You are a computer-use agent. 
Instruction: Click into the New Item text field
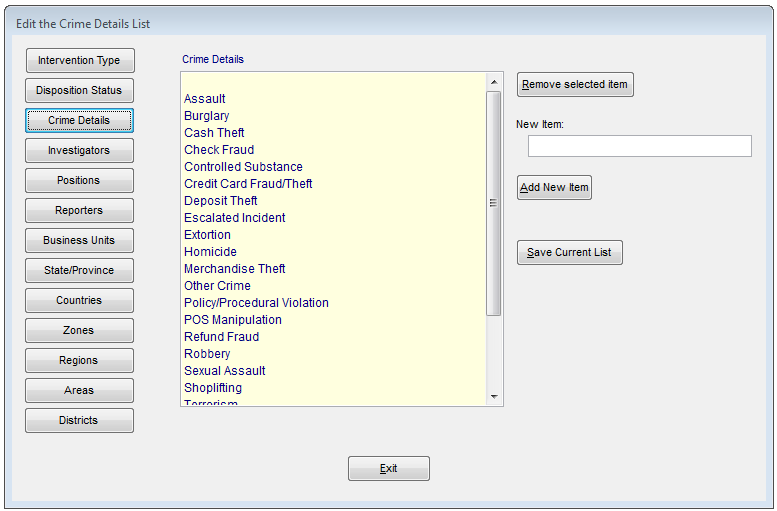[639, 146]
